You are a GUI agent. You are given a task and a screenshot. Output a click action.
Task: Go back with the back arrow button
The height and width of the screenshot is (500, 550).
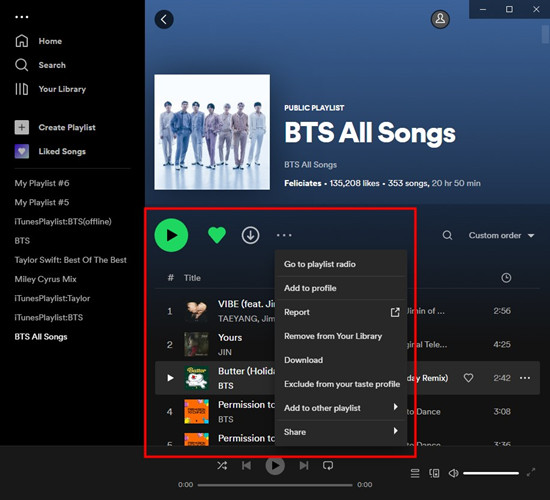pyautogui.click(x=164, y=19)
